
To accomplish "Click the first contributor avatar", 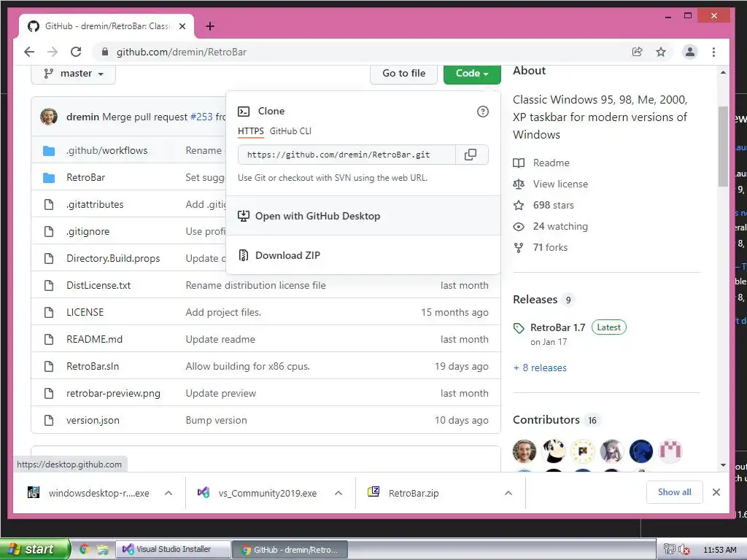I will point(525,451).
